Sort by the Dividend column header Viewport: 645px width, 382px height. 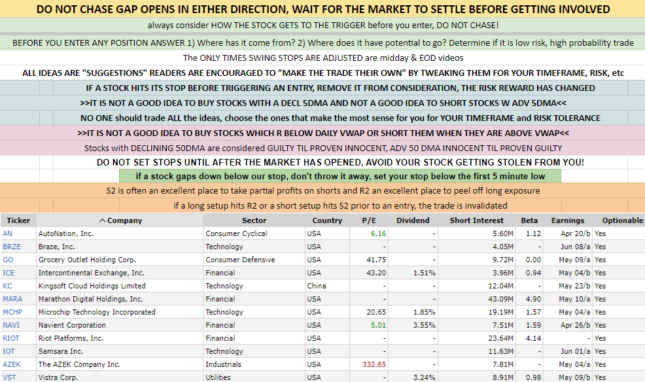coord(413,220)
